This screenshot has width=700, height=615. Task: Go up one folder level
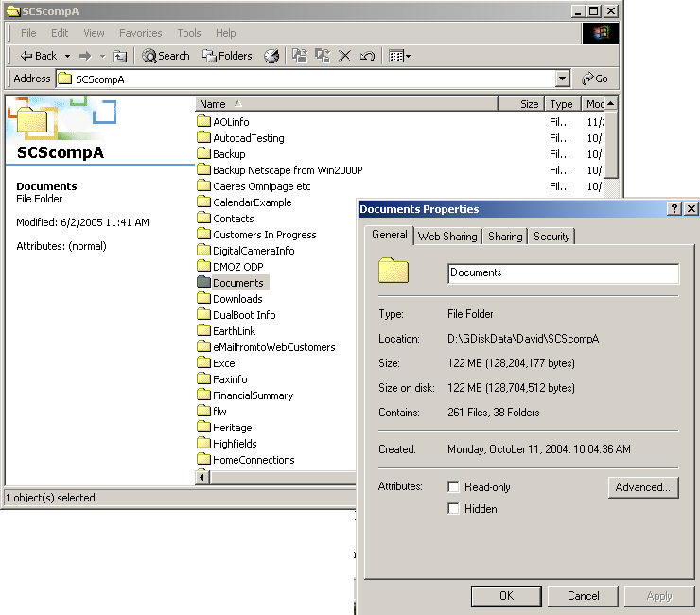pos(119,56)
